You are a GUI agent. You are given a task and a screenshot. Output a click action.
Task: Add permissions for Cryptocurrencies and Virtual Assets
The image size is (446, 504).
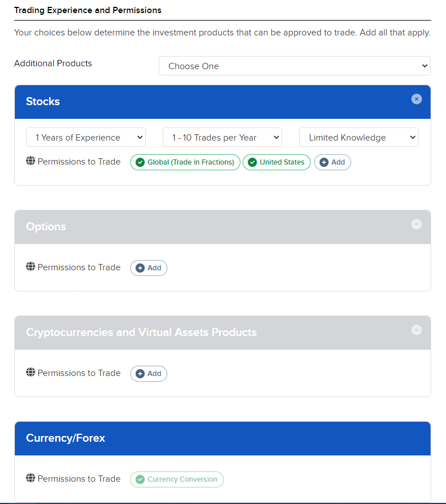(x=148, y=374)
